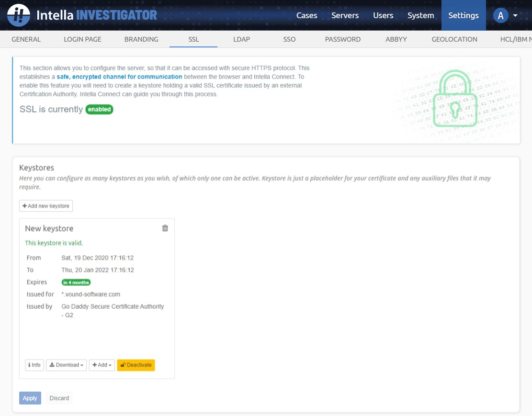532x416 pixels.
Task: Open the Cases menu
Action: pos(306,15)
